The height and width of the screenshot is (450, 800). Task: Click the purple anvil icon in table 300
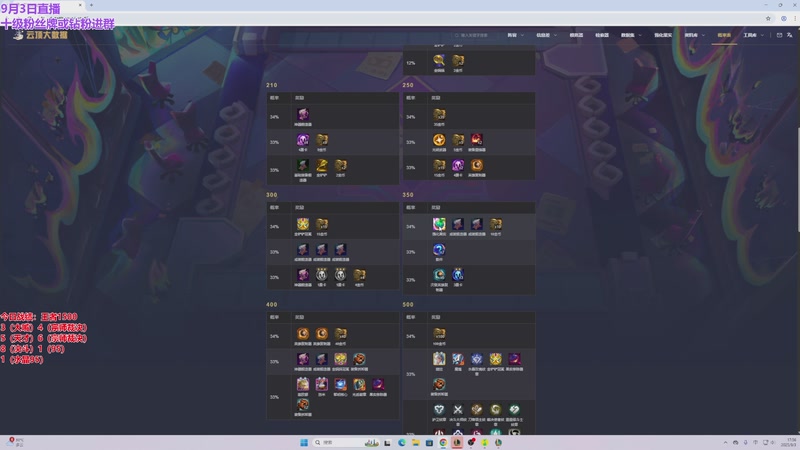coord(303,274)
